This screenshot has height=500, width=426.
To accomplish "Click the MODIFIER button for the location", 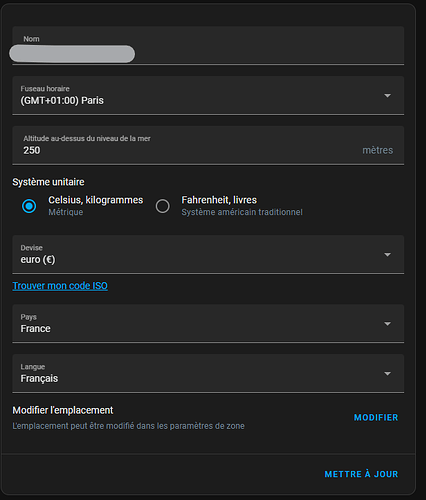I will (376, 417).
